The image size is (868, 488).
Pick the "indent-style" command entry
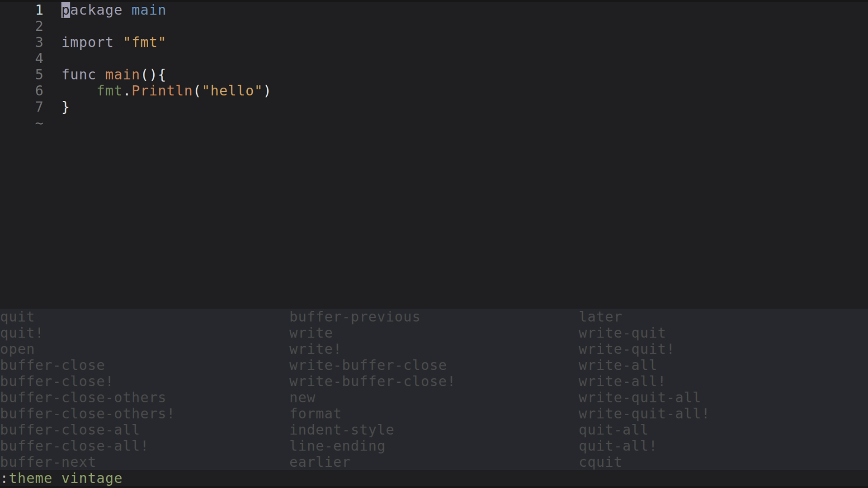[x=341, y=430]
